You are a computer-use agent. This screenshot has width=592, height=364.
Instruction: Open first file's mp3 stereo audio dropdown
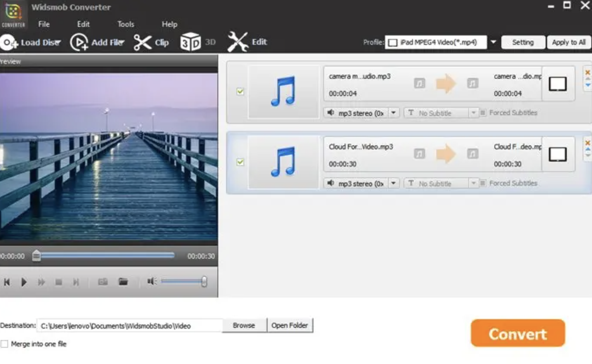tap(394, 113)
